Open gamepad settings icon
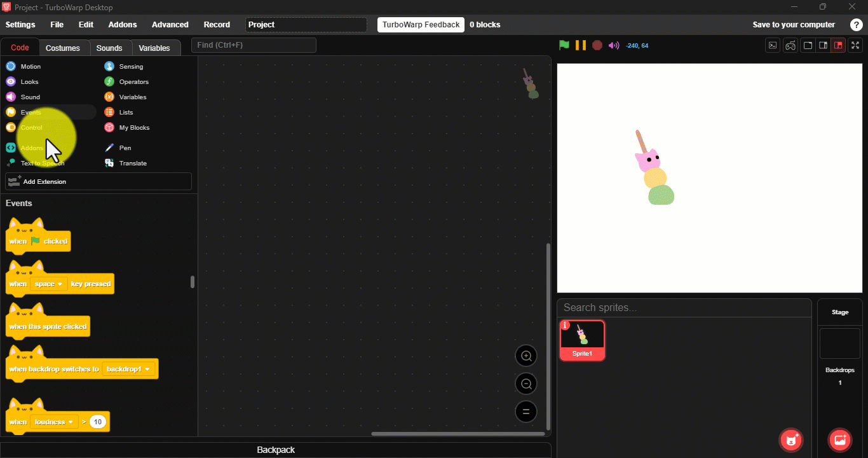Image resolution: width=868 pixels, height=458 pixels. coord(790,45)
